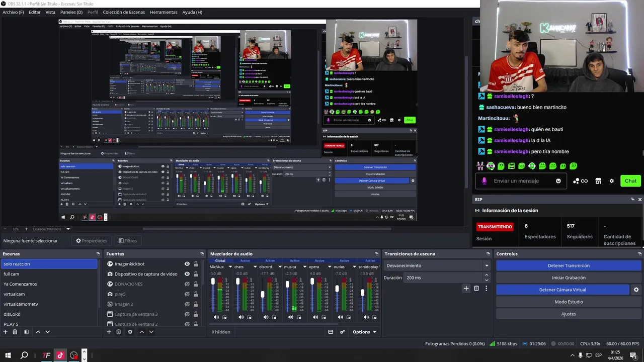This screenshot has width=644, height=362.
Task: Pop out the Mezclador de audio dock
Action: click(376, 254)
